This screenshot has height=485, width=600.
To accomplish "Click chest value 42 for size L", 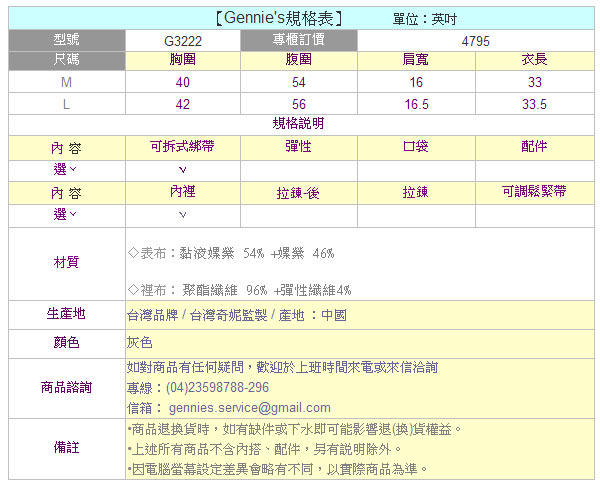I will pyautogui.click(x=183, y=104).
